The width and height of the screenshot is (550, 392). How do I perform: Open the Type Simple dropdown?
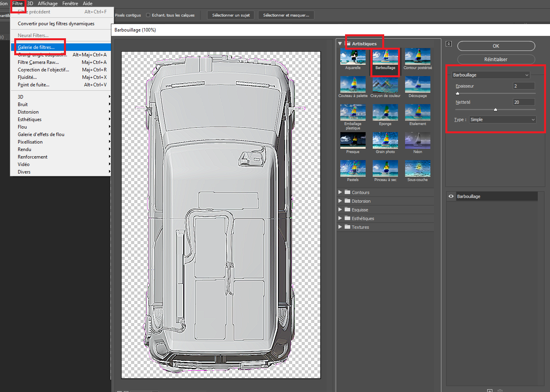[502, 119]
